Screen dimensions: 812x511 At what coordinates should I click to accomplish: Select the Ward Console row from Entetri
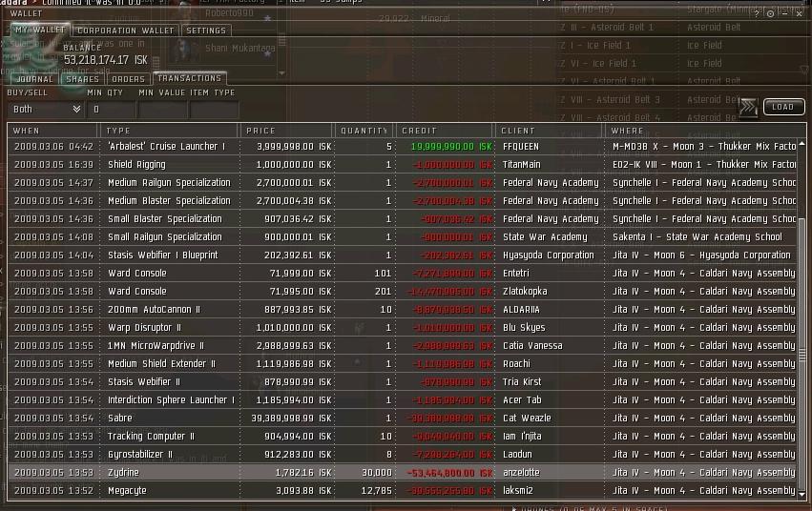403,273
